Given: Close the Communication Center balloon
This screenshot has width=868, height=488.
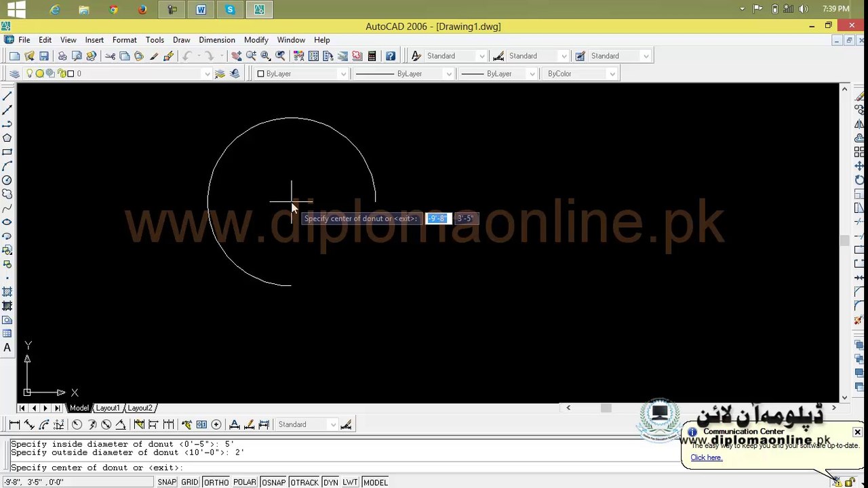Looking at the screenshot, I should [x=857, y=432].
